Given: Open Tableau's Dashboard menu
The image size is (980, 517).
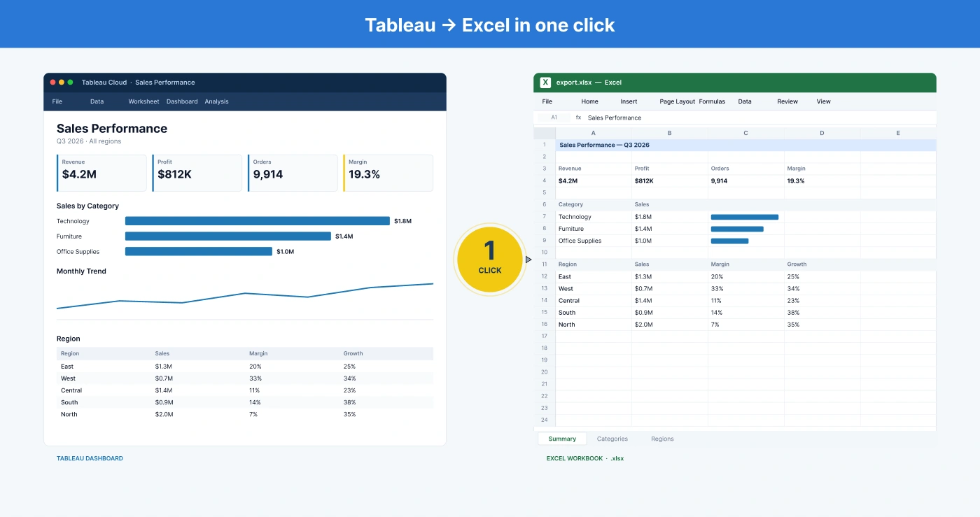Looking at the screenshot, I should [182, 101].
